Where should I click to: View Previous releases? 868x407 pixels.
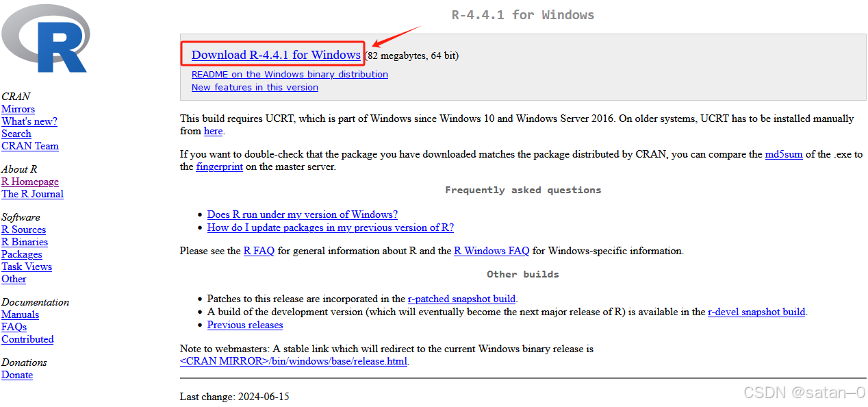coord(245,325)
